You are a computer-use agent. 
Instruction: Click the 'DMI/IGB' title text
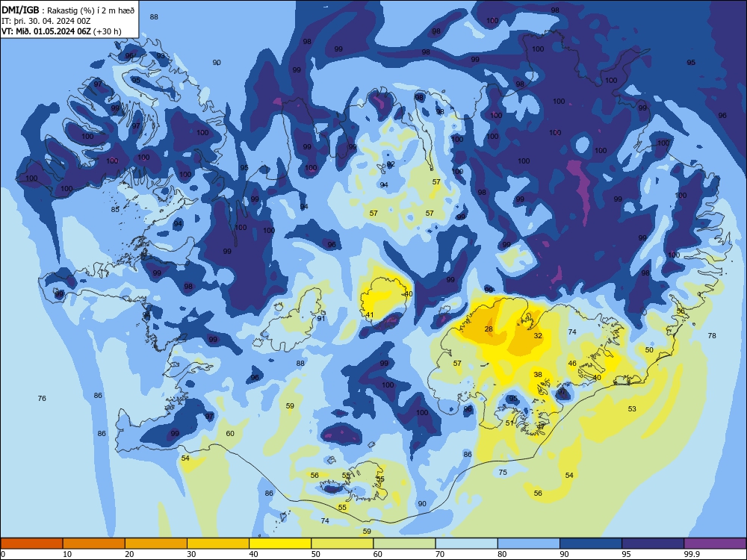pos(20,10)
